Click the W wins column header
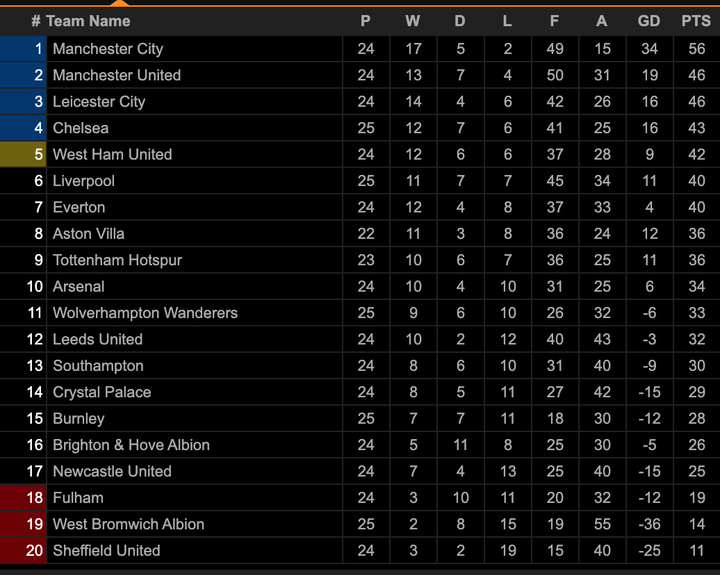Viewport: 720px width, 575px height. 413,21
